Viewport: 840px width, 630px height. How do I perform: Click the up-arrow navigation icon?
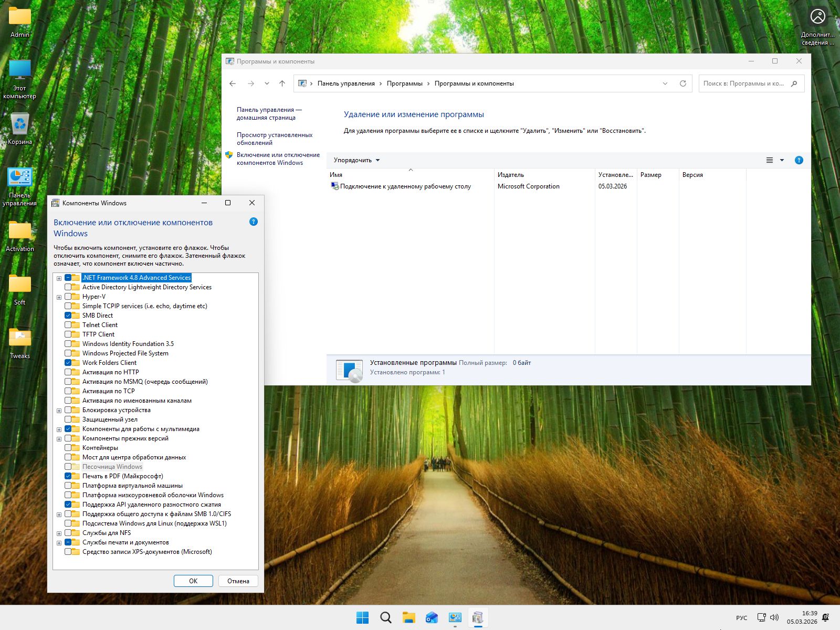(x=282, y=83)
